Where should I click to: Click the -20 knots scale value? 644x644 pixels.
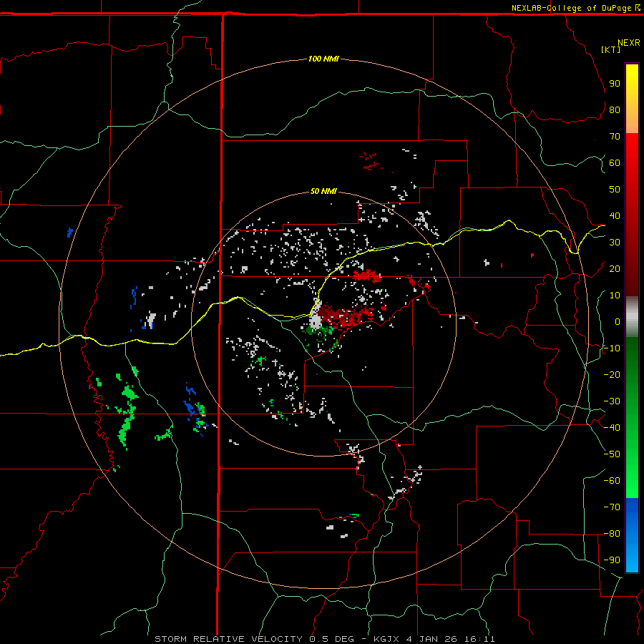point(612,374)
